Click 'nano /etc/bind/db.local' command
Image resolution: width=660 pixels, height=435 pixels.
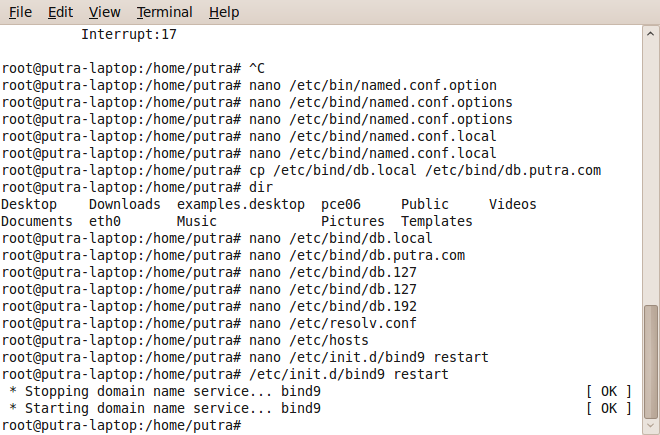pyautogui.click(x=341, y=238)
